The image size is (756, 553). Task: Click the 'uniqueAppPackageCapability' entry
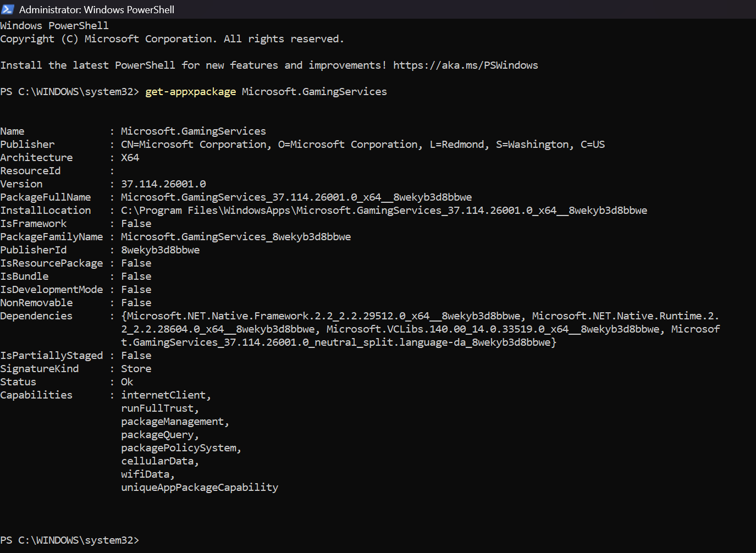click(200, 488)
